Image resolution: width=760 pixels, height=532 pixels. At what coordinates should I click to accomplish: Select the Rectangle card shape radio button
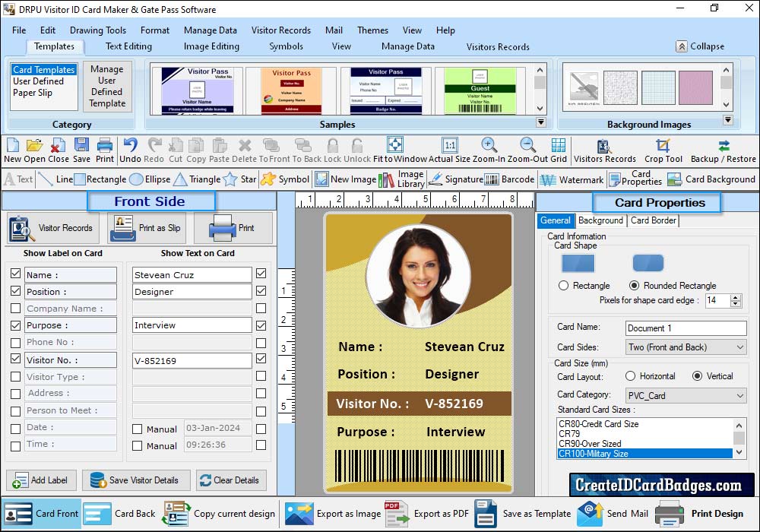coord(563,286)
